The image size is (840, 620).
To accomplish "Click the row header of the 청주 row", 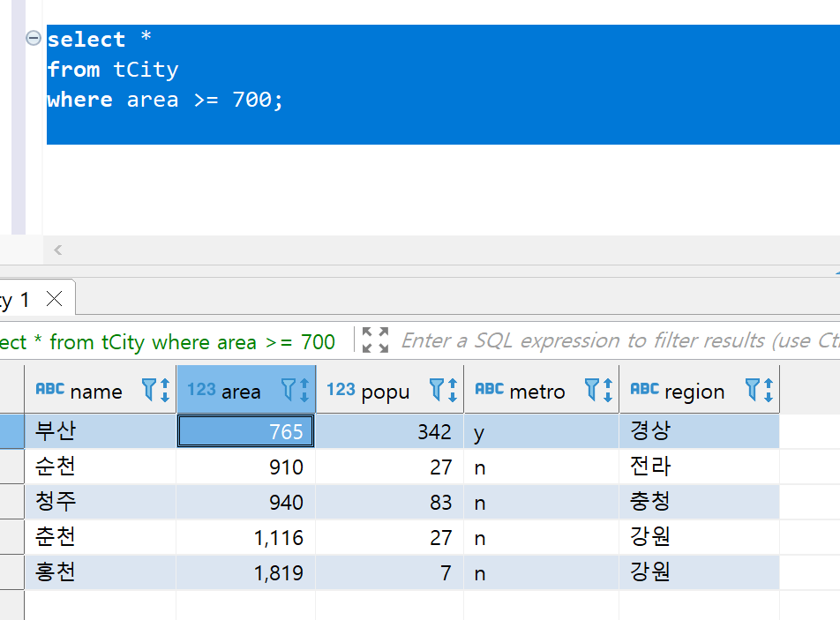I will pyautogui.click(x=11, y=502).
